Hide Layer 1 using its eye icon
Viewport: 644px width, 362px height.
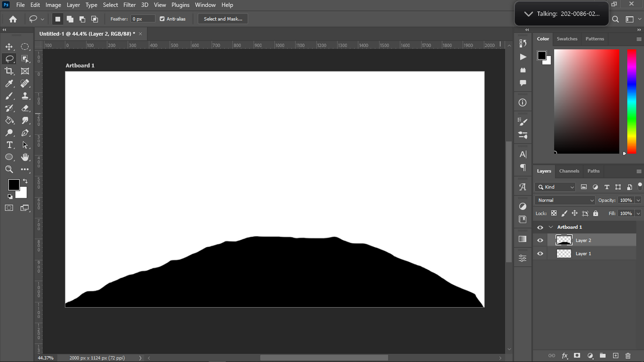point(540,254)
